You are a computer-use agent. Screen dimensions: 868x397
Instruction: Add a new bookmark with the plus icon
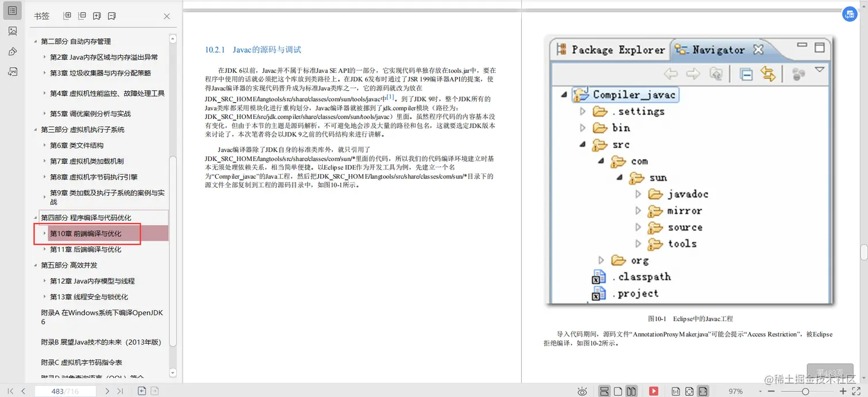(x=97, y=16)
